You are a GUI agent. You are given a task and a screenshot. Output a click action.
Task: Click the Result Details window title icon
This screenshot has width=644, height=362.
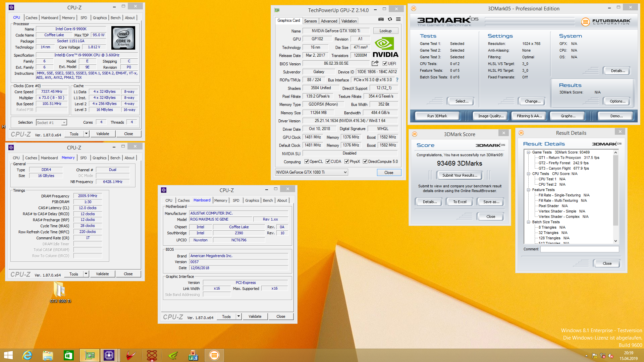(x=521, y=133)
